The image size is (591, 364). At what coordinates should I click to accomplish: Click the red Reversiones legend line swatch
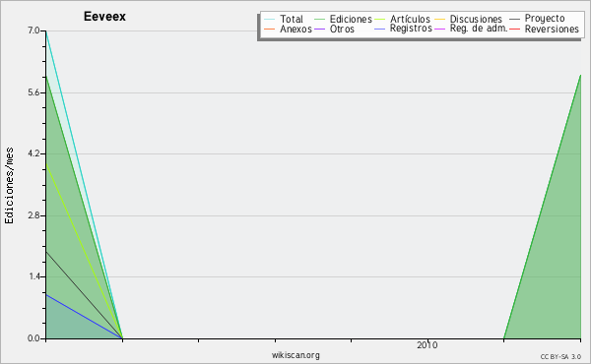(514, 29)
